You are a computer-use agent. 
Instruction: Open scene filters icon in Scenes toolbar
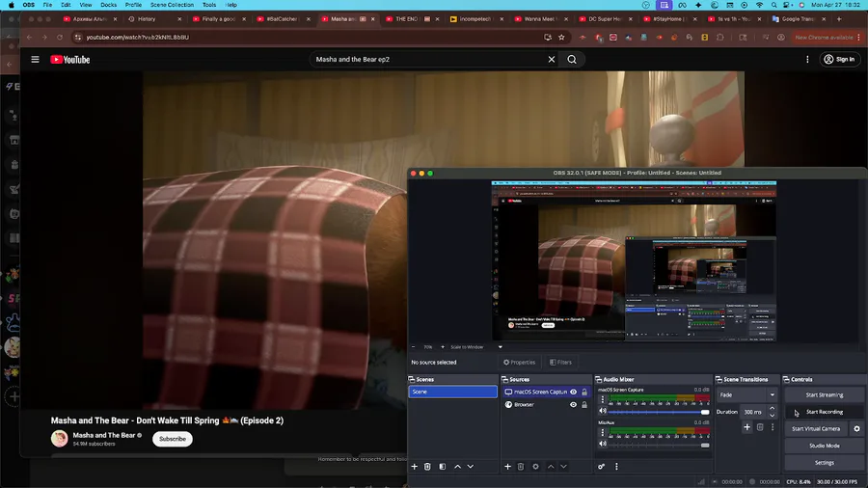[x=443, y=467]
